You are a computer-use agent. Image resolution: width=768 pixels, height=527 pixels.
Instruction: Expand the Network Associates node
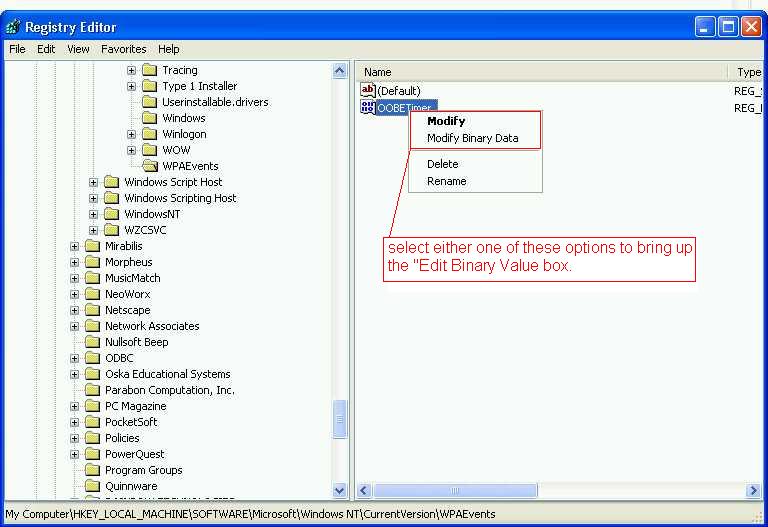(74, 326)
